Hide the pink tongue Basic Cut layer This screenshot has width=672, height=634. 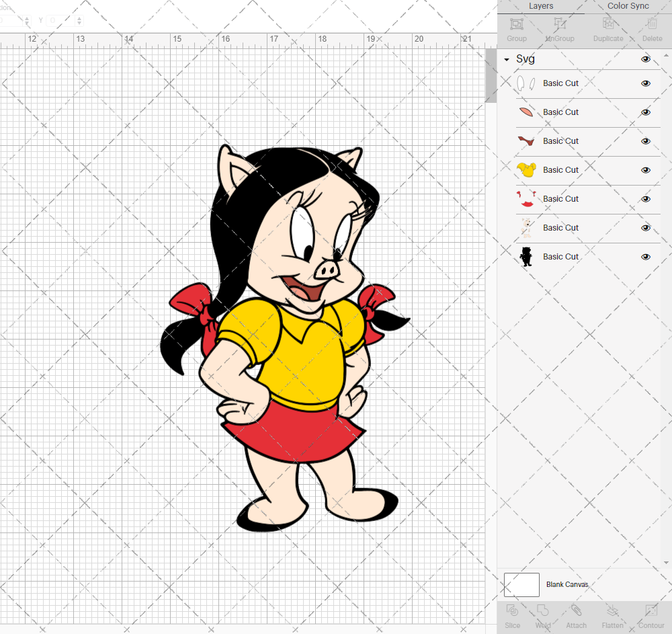click(646, 112)
